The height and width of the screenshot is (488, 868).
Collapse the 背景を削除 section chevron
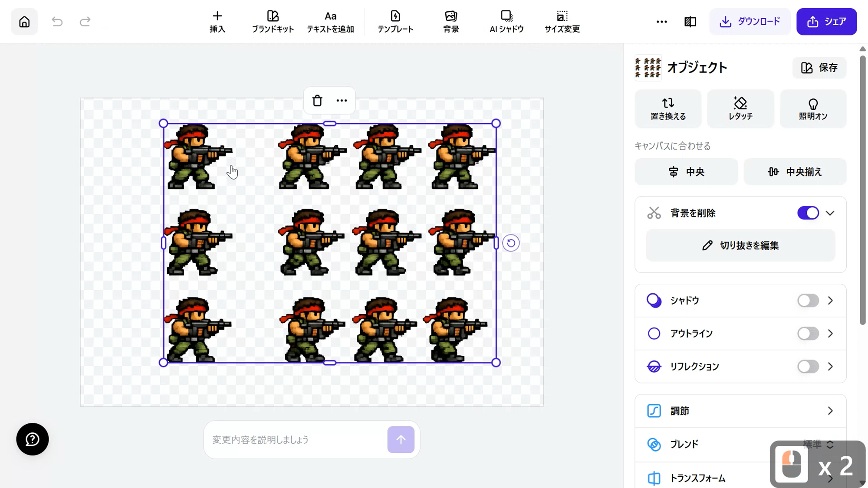(x=830, y=213)
